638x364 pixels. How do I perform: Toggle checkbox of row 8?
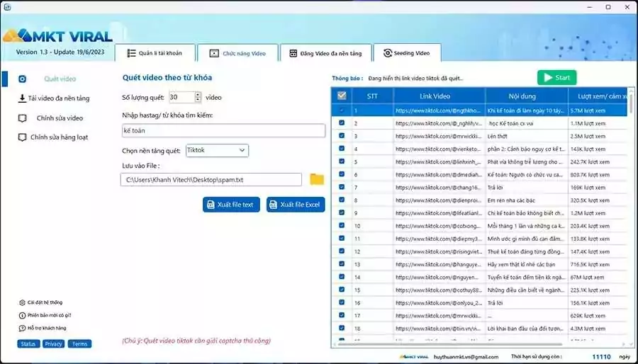click(x=342, y=200)
